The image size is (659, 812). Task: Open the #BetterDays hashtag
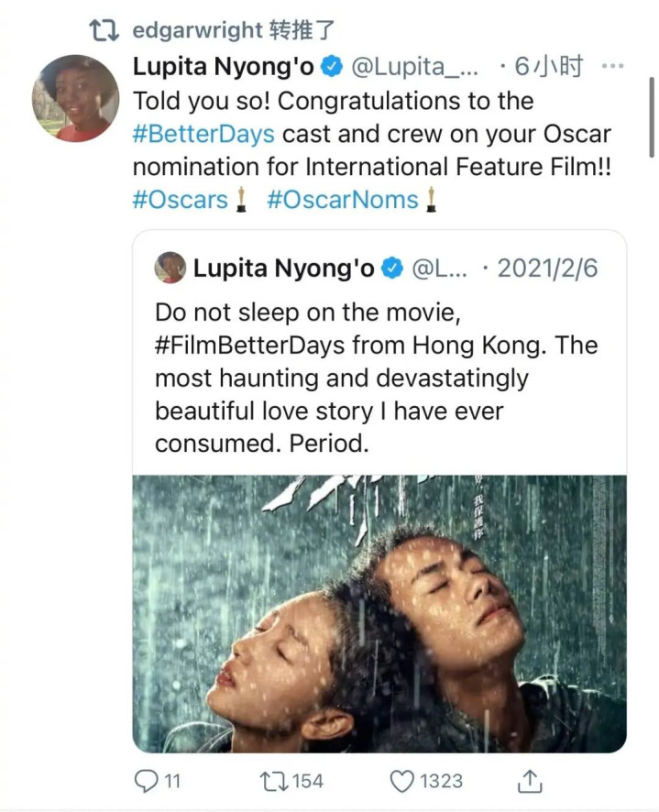point(203,133)
